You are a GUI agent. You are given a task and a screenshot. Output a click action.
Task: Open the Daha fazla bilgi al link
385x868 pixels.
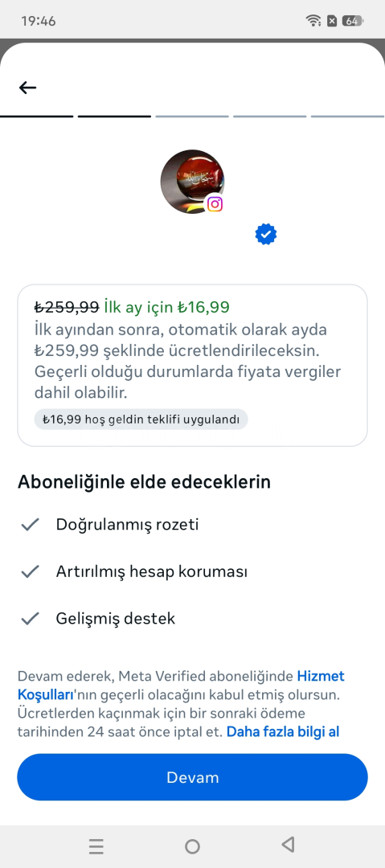(282, 732)
